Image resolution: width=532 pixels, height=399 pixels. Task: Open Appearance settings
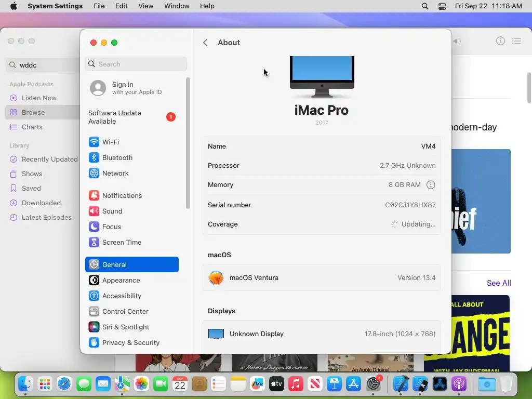(x=131, y=280)
